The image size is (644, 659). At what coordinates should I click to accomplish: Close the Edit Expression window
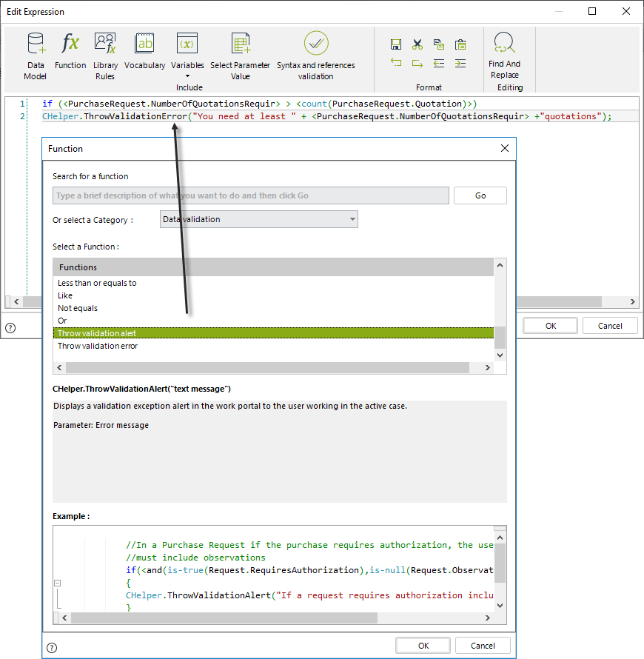point(626,11)
